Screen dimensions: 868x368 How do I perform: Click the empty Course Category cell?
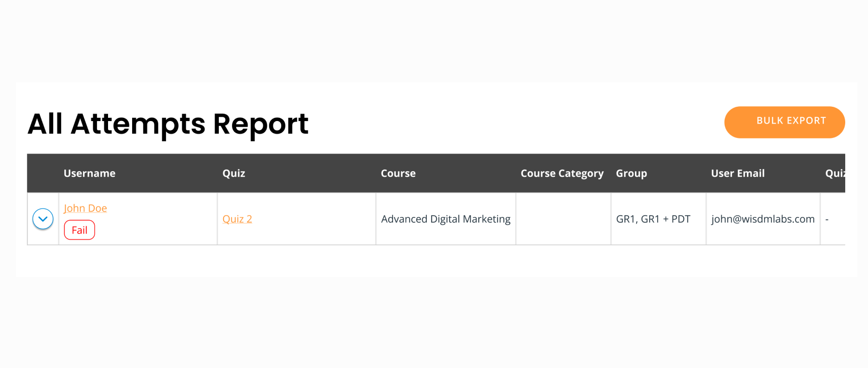(x=563, y=219)
